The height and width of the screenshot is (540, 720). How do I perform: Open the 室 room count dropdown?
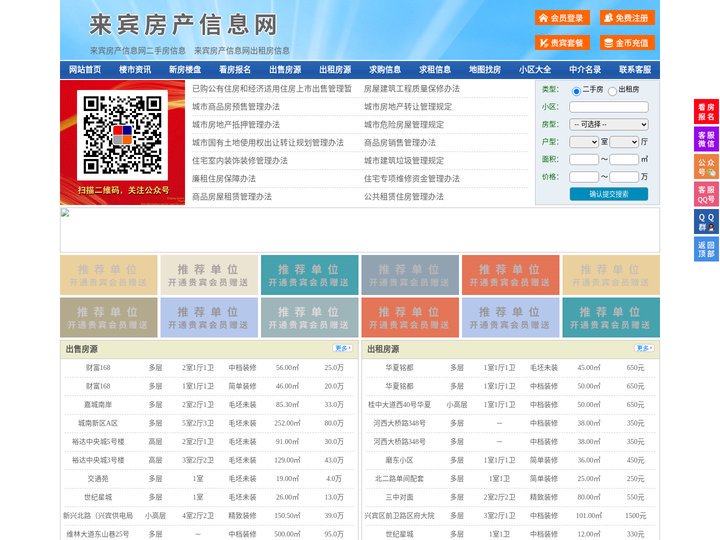[x=584, y=142]
